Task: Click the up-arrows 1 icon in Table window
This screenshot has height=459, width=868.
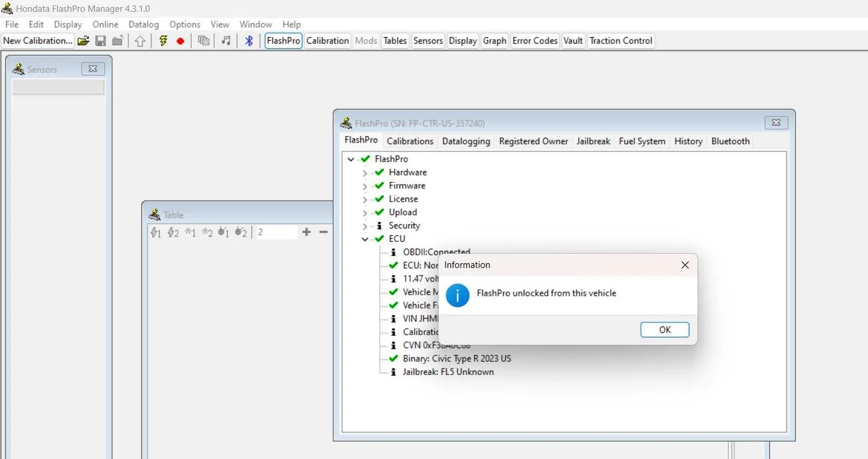Action: click(x=190, y=232)
